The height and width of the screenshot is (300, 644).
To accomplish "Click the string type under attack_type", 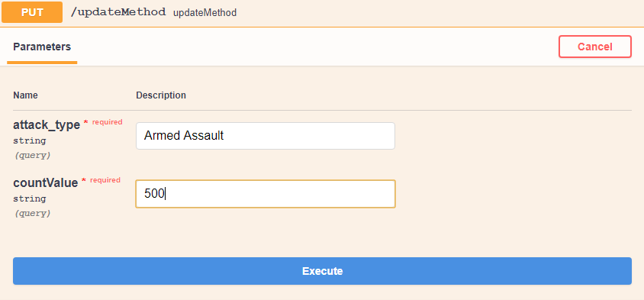I will point(30,140).
